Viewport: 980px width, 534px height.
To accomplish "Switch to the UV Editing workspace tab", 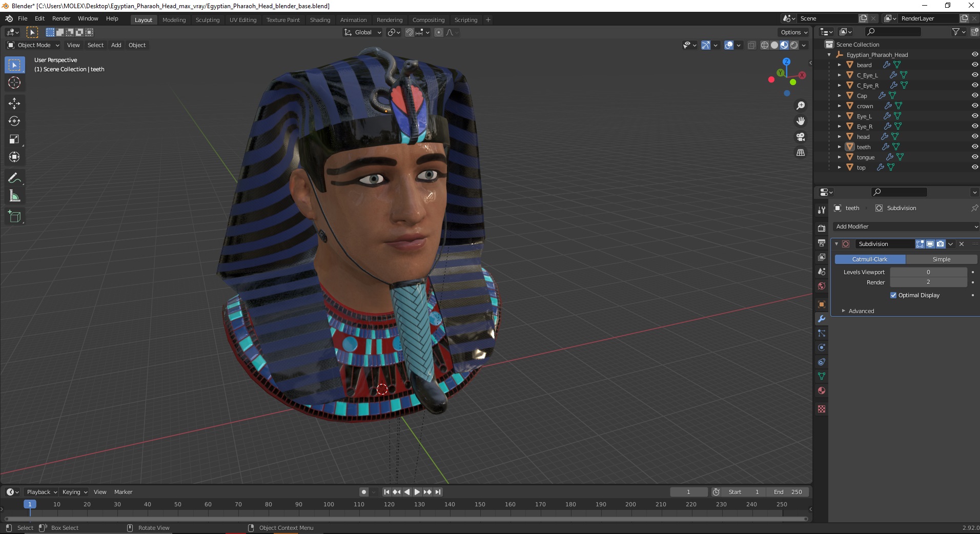I will (x=243, y=20).
